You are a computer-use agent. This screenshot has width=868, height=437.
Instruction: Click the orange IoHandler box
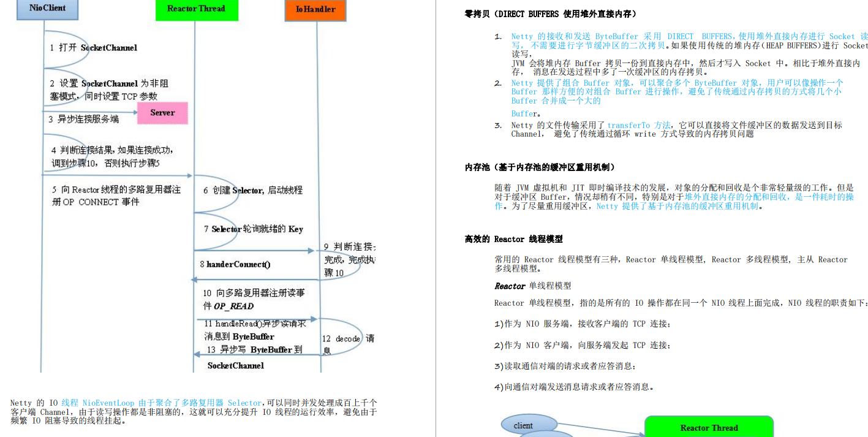(315, 10)
